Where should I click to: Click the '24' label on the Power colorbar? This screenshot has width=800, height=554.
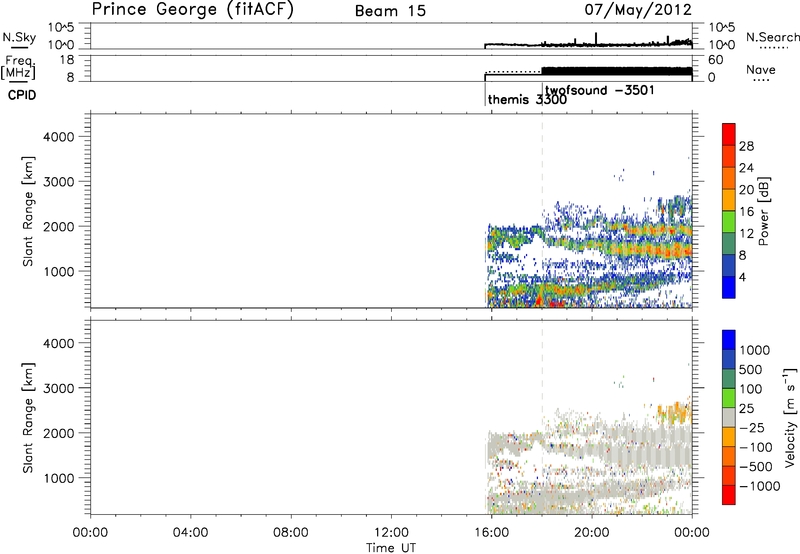(746, 168)
